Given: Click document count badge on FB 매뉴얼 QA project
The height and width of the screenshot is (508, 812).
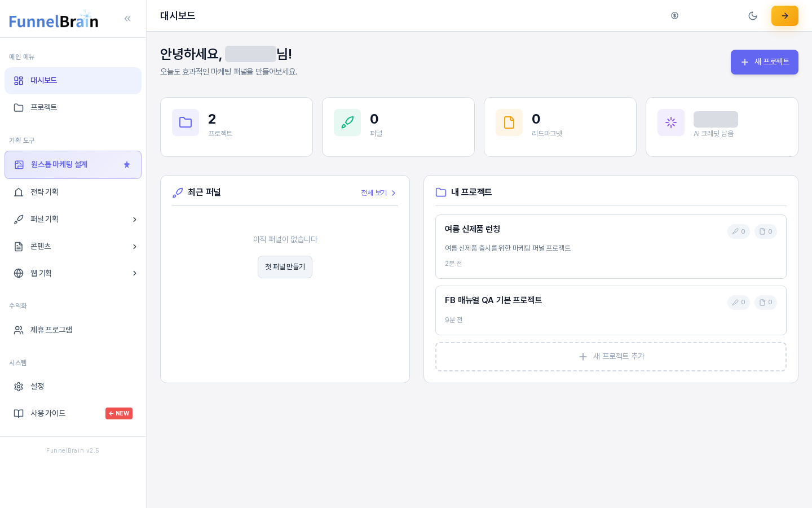Looking at the screenshot, I should tap(766, 303).
